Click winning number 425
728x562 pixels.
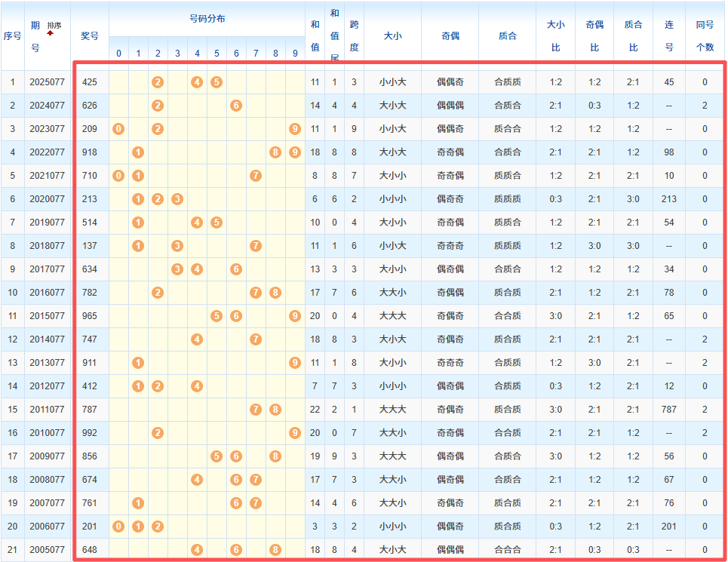click(90, 83)
